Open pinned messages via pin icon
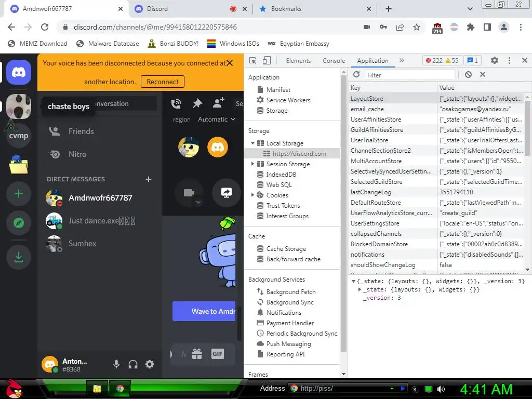Screen dimensions: 532x399 pos(197,103)
